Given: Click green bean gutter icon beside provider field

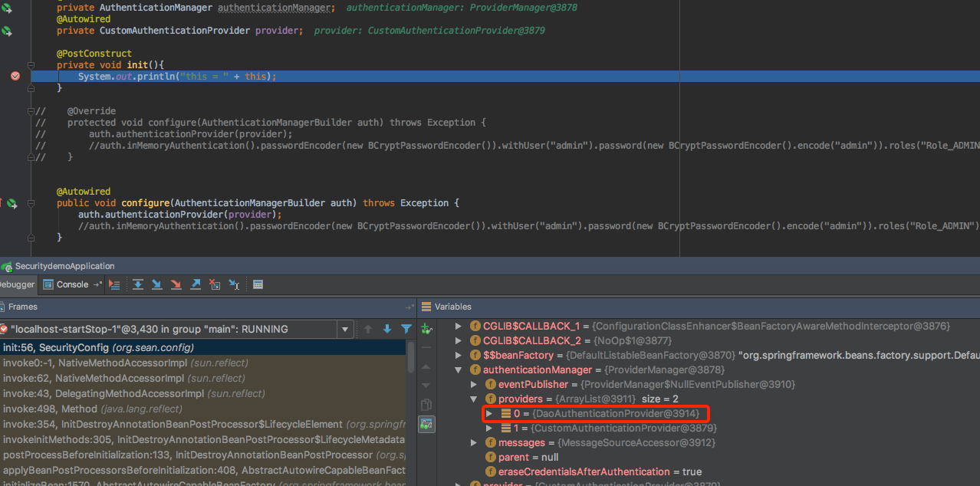Looking at the screenshot, I should click(x=7, y=30).
